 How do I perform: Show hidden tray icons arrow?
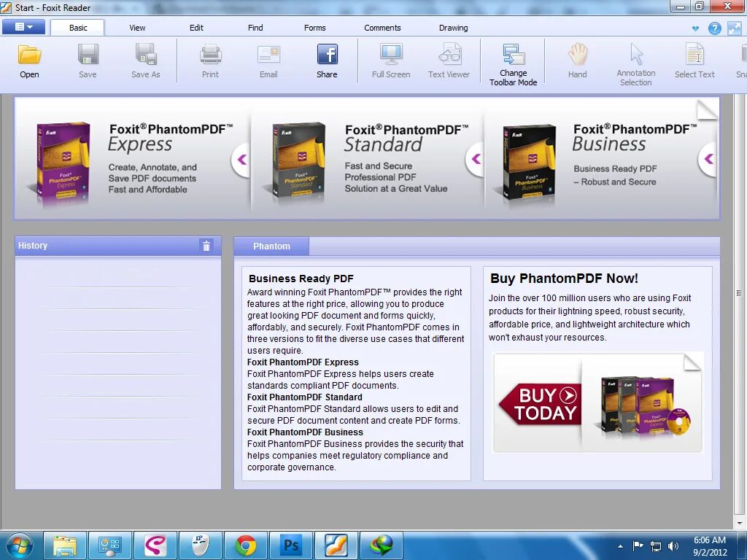[x=620, y=546]
